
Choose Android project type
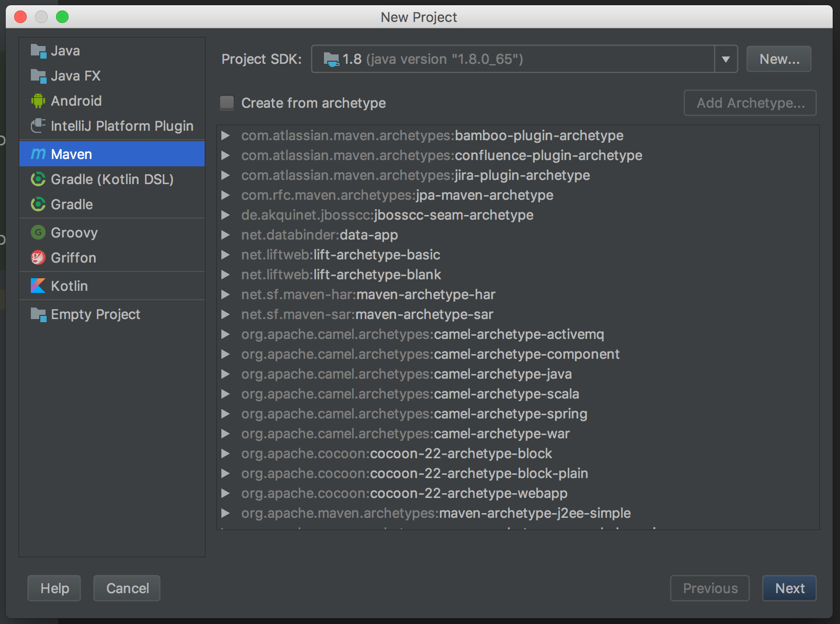(x=112, y=101)
